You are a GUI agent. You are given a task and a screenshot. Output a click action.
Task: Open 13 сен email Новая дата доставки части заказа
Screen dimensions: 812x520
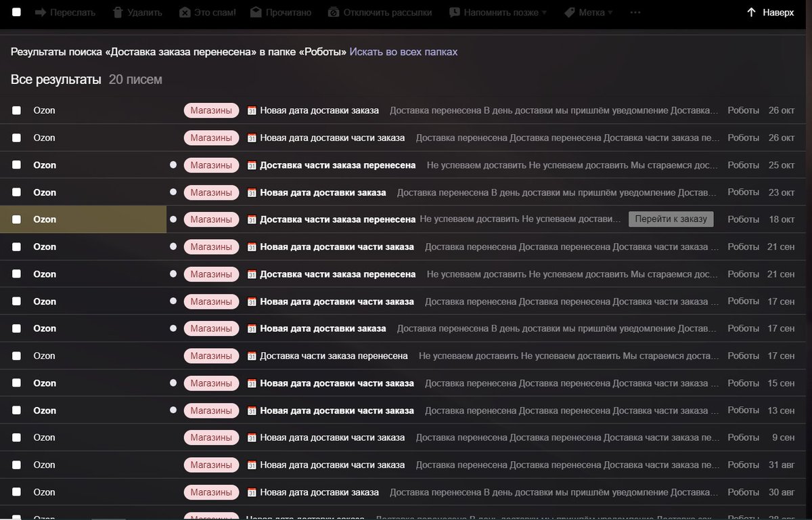[337, 410]
